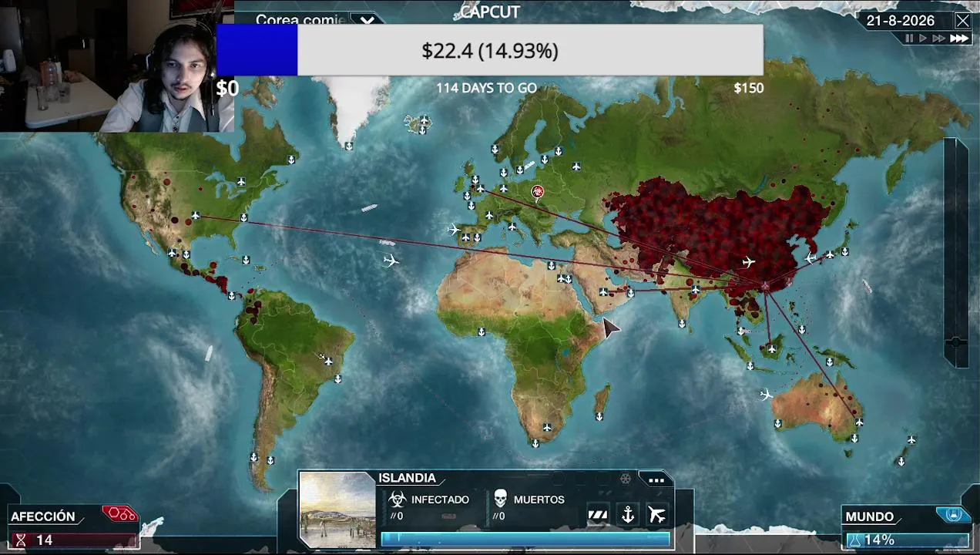Click the Greenland seaport marker
This screenshot has width=980, height=555.
(349, 146)
